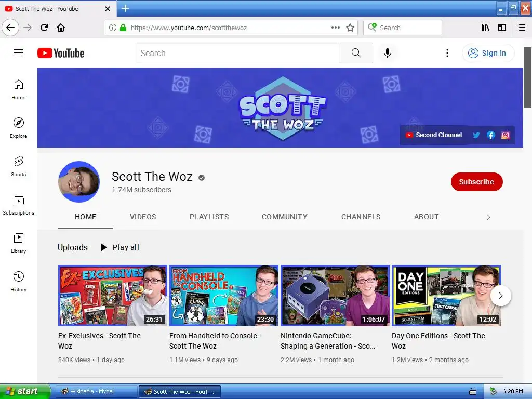Click the Sign in button

[x=488, y=53]
